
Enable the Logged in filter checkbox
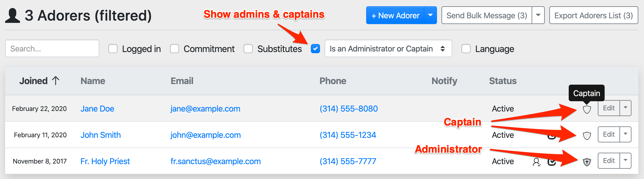pos(113,49)
